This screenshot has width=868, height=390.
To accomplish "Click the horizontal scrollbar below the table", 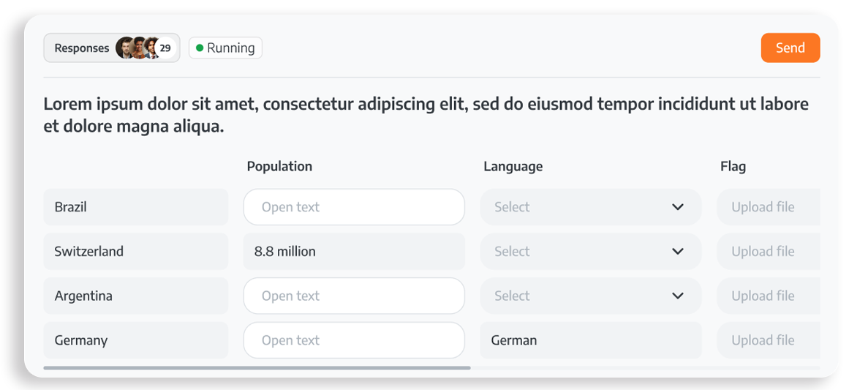I will (257, 368).
